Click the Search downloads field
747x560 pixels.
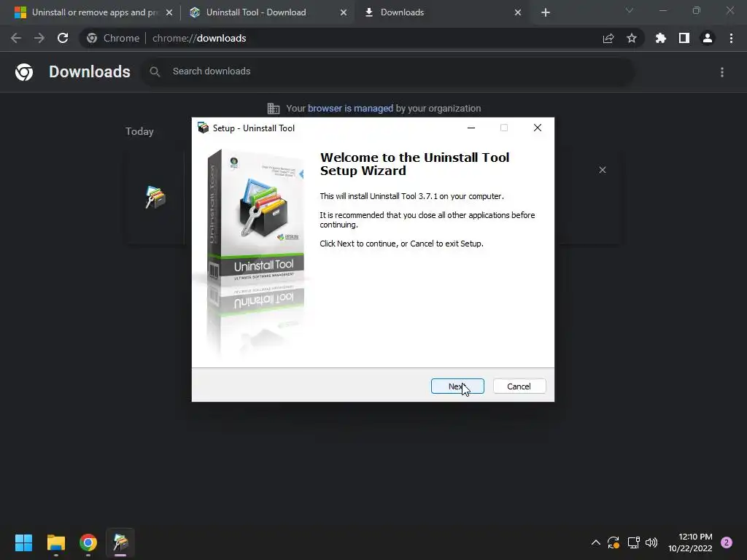coord(387,71)
